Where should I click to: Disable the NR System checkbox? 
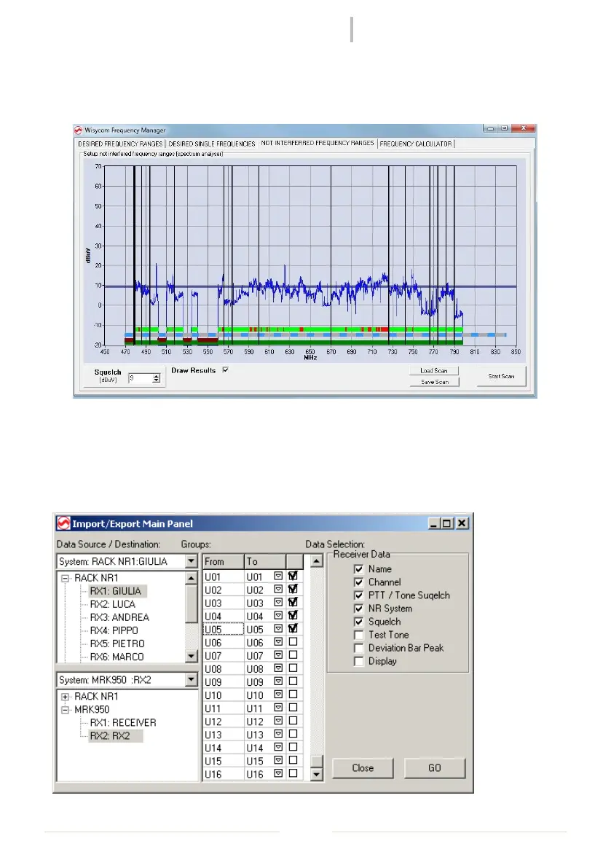358,609
